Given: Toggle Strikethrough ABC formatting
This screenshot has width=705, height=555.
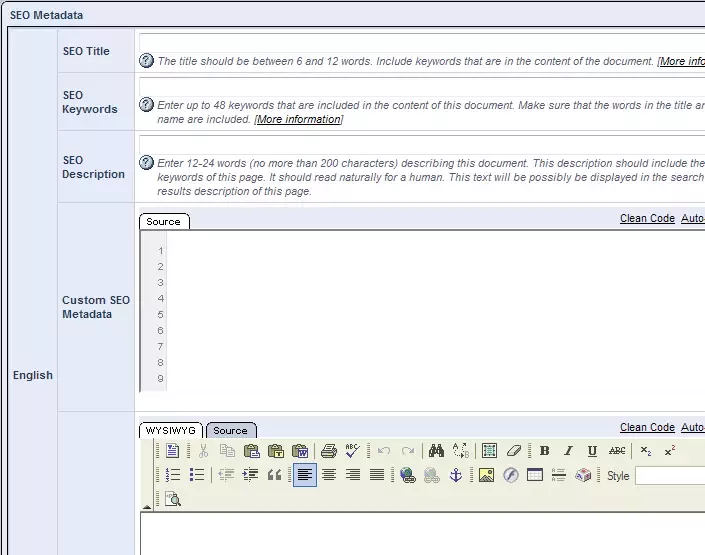Looking at the screenshot, I should tap(617, 451).
